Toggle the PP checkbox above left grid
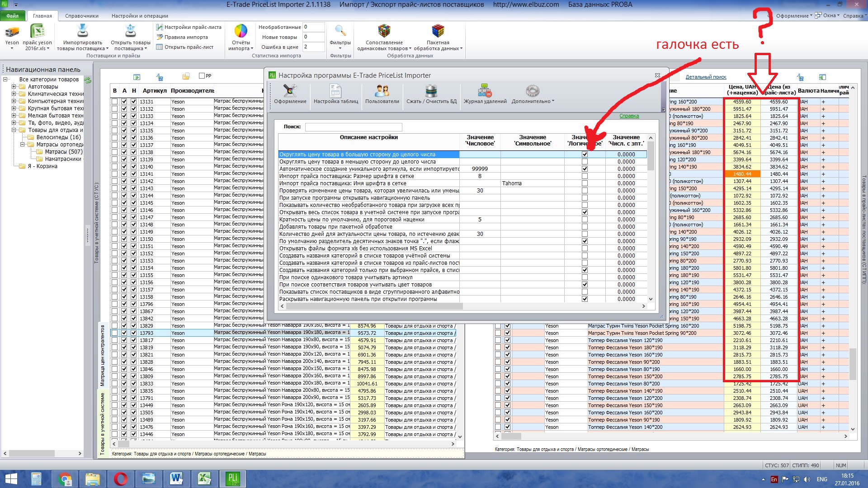 202,76
